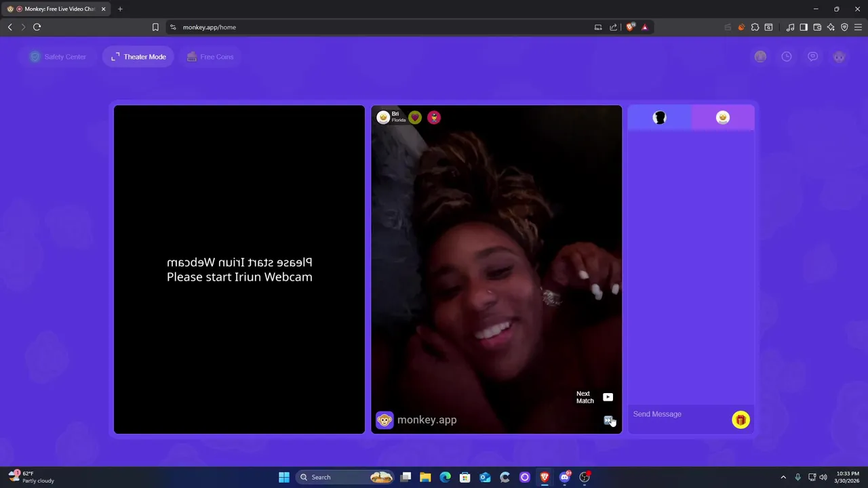Click the fast-forward icon under Next Match
Image resolution: width=868 pixels, height=488 pixels.
point(608,420)
